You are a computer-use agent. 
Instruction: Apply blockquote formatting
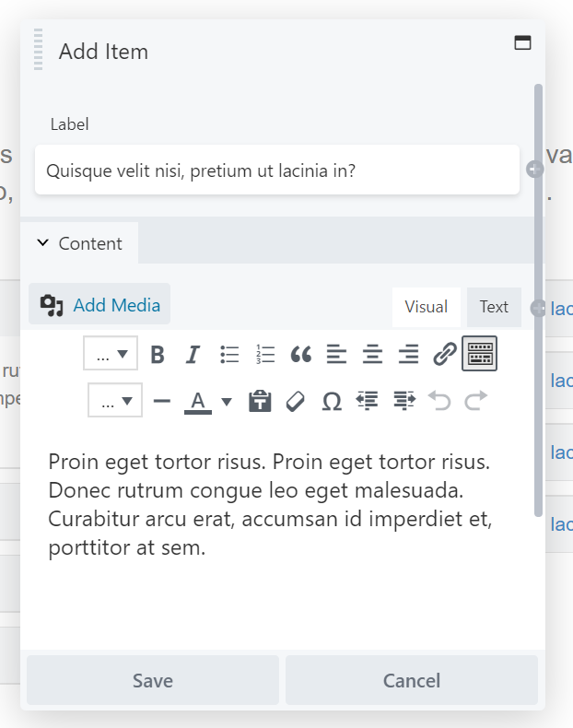(300, 355)
